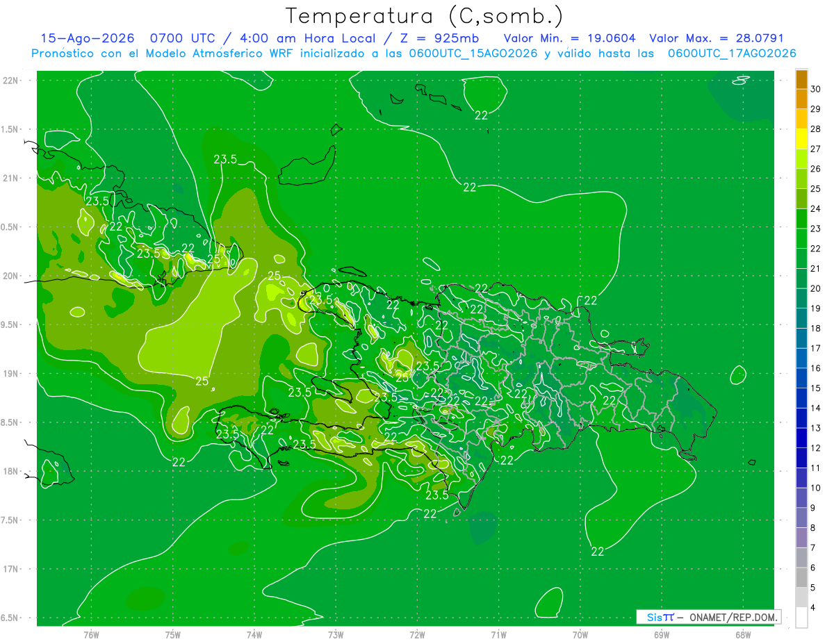
Task: Click the '68W' longitude axis label
Action: tap(743, 635)
